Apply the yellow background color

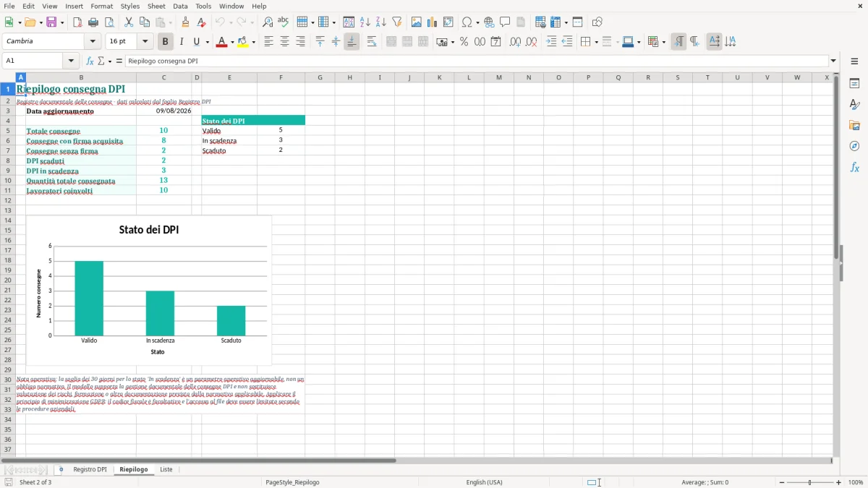(242, 42)
